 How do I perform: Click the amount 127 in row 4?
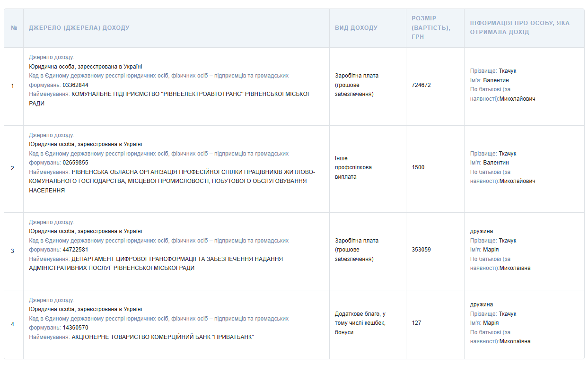(x=416, y=323)
